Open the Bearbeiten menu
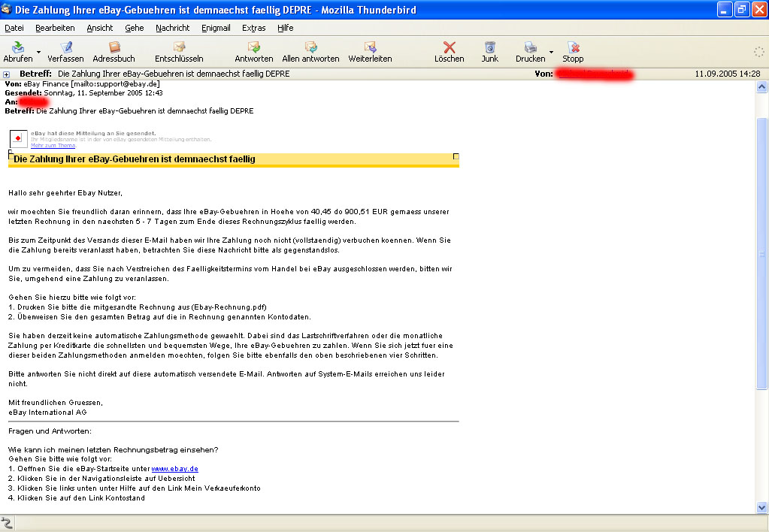 (x=55, y=28)
